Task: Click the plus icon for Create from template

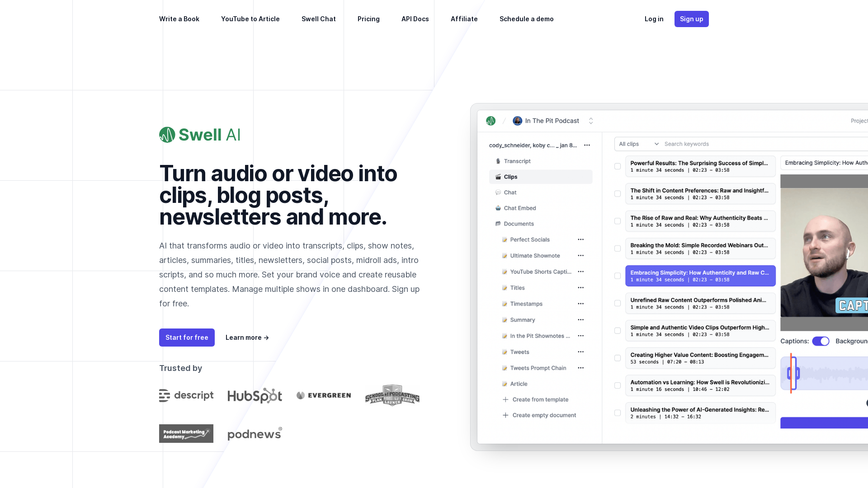Action: pos(505,399)
